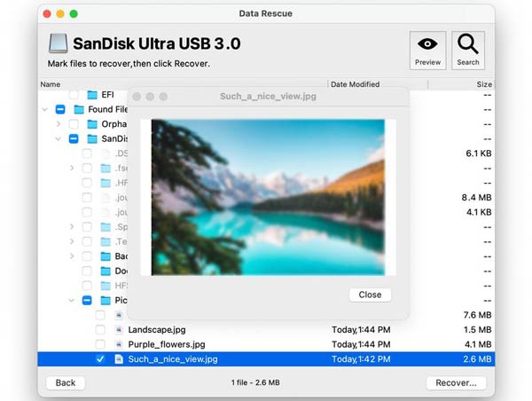Click the Orphaned folder icon
This screenshot has height=401, width=532.
point(92,124)
